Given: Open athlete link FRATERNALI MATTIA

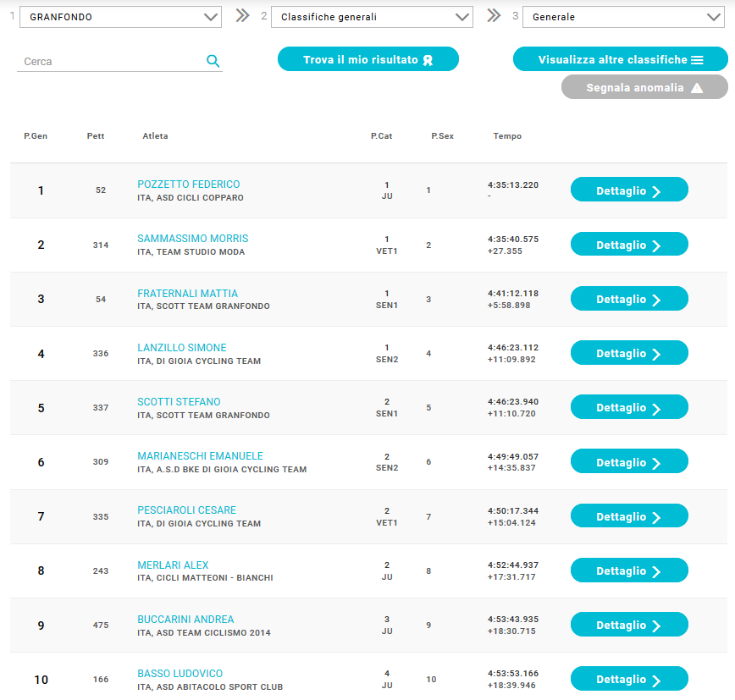Looking at the screenshot, I should 187,294.
